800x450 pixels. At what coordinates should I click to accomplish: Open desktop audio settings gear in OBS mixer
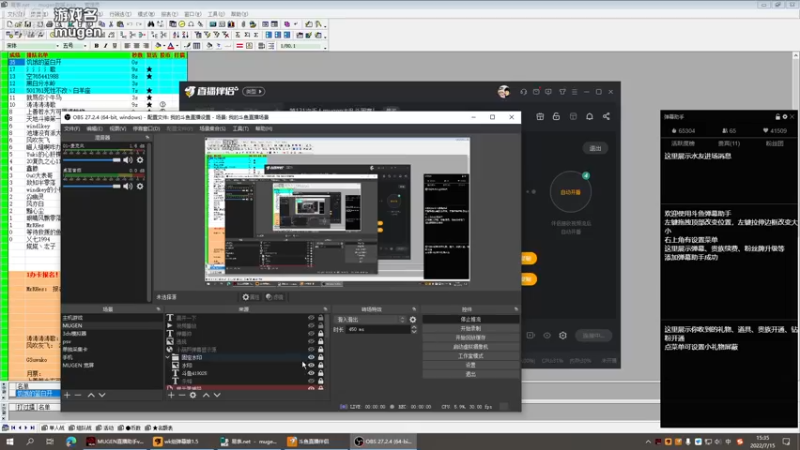[140, 186]
